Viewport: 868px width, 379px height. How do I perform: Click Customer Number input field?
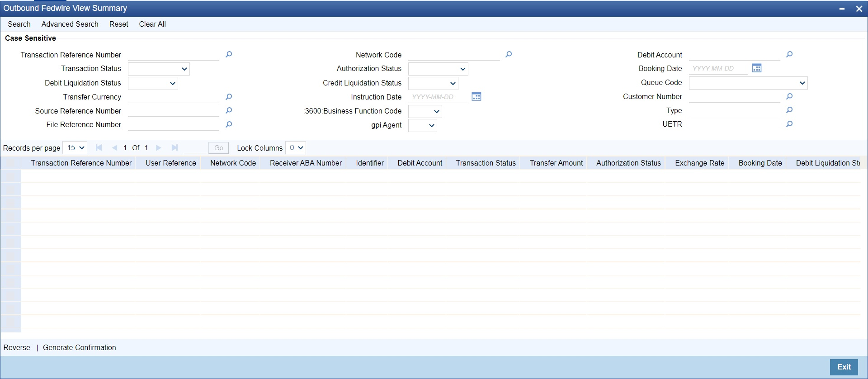coord(735,96)
